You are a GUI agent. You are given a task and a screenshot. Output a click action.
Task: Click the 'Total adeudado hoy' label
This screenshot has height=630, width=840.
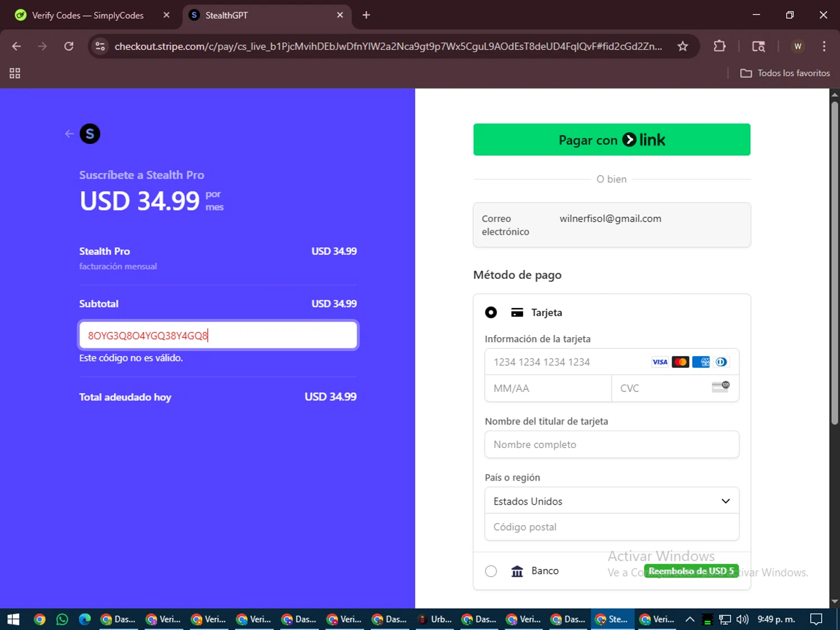[125, 397]
